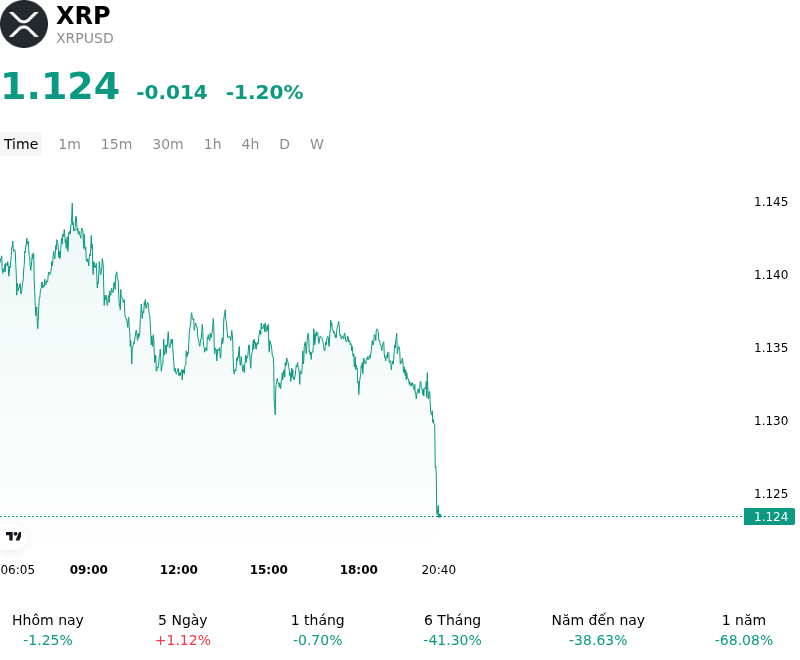The image size is (800, 660).
Task: Select Năm đến nay range
Action: pos(598,629)
